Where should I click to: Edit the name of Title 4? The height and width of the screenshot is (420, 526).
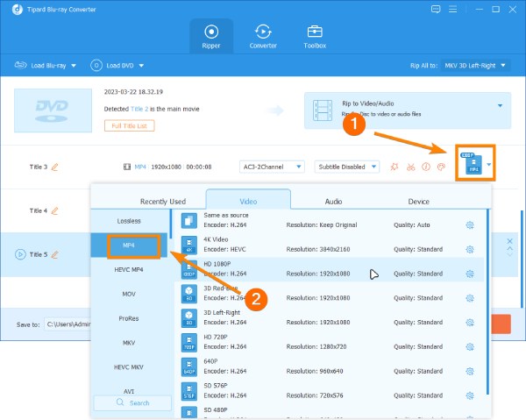pos(54,210)
